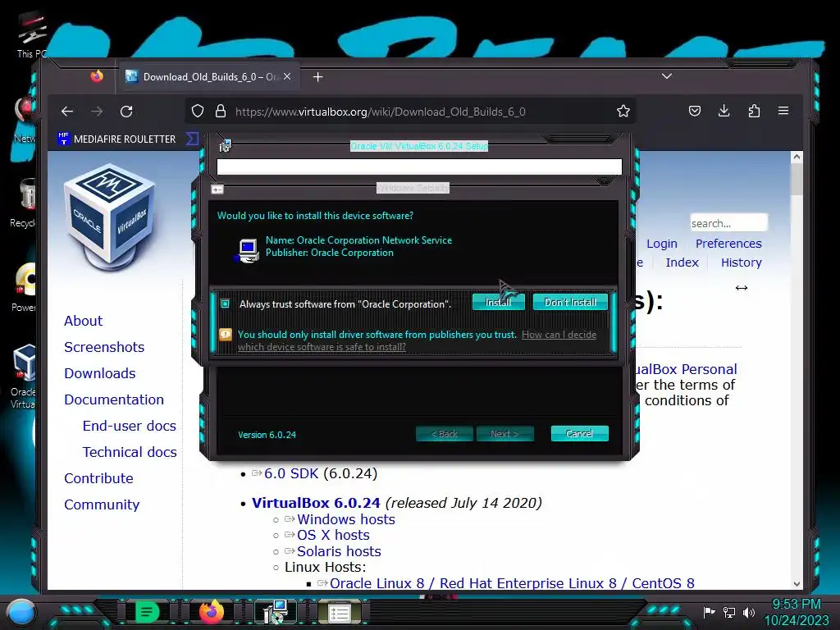840x630 pixels.
Task: Open the This PC desktop icon
Action: [x=32, y=36]
